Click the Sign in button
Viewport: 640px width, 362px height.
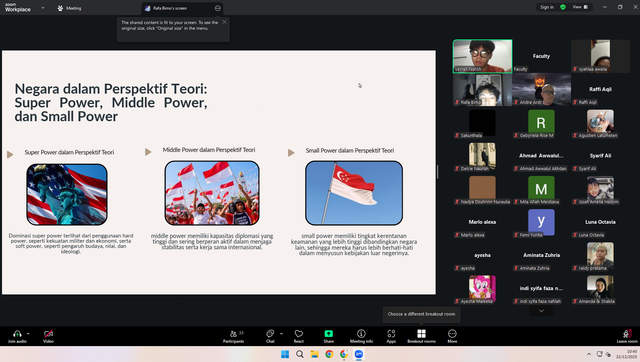(547, 7)
